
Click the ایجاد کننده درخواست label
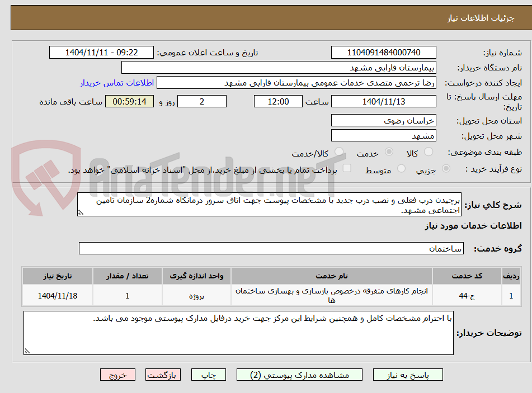(483, 83)
